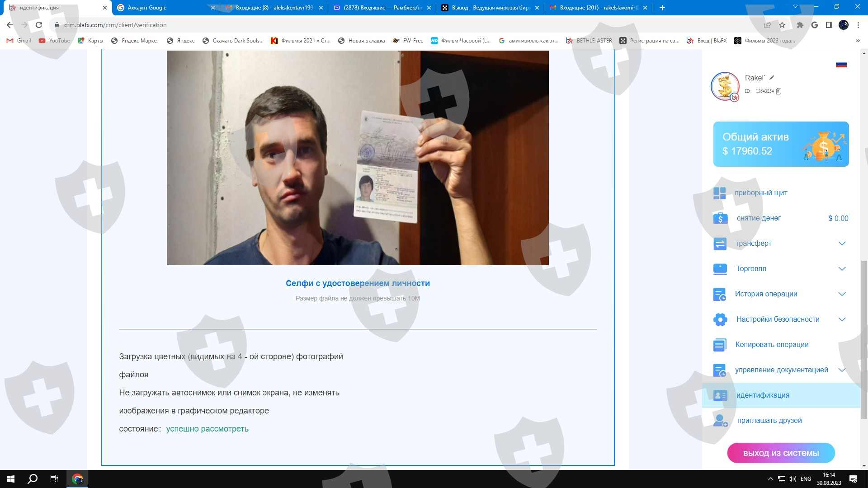Click the Копировать операции icon

[720, 345]
